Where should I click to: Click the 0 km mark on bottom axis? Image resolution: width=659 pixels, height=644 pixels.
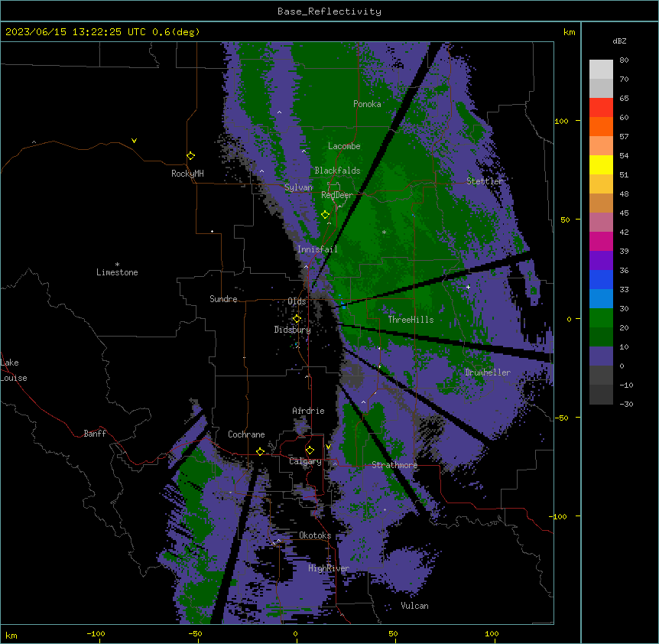coord(295,633)
